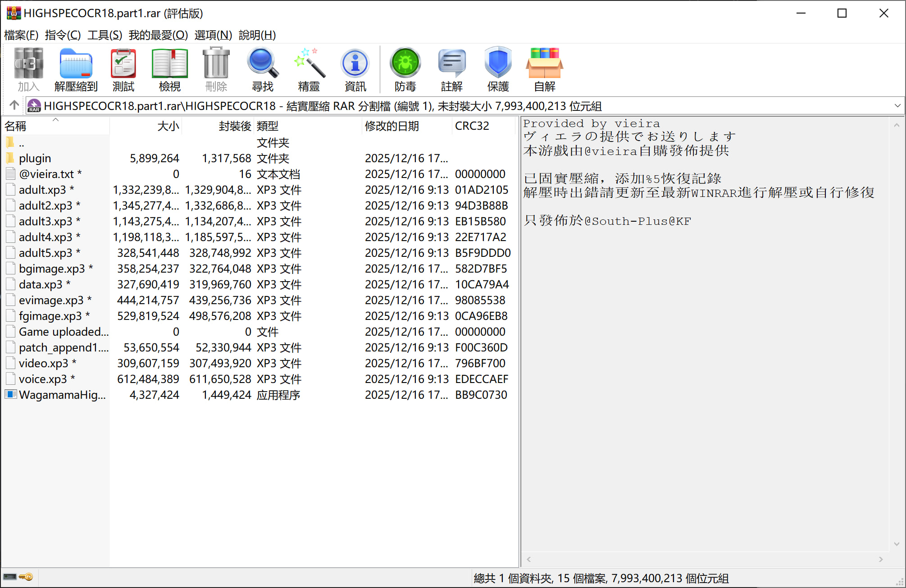Sort by CRC32 column header

pos(472,126)
